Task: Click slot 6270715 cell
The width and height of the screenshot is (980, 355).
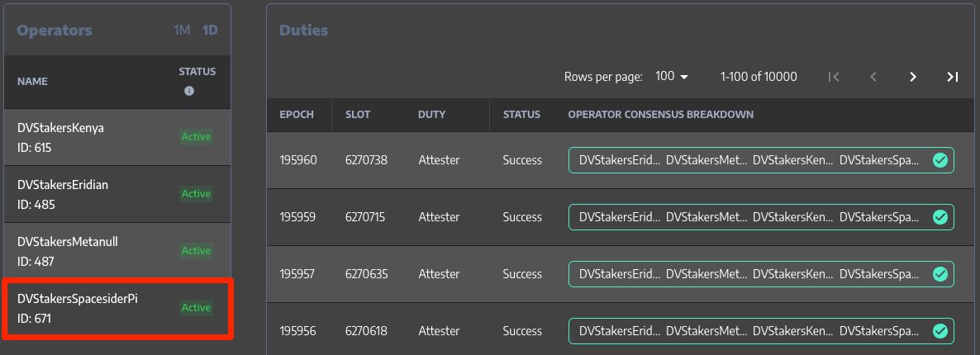Action: click(365, 217)
